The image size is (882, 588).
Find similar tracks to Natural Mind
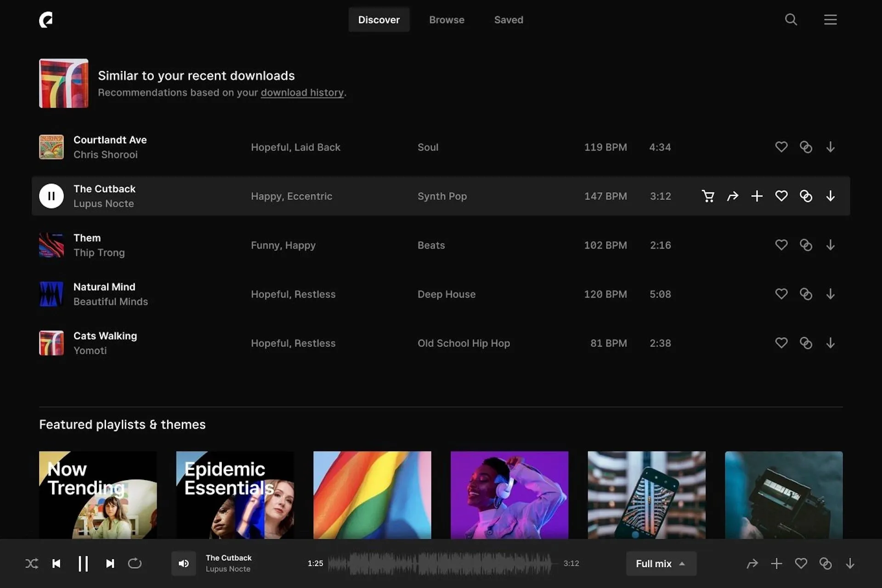(x=806, y=294)
